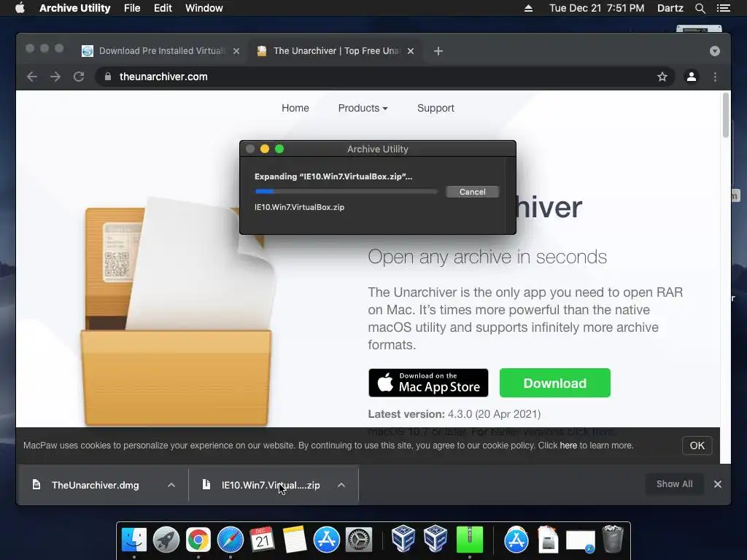Click the eject icon in menu bar
Viewport: 747px width, 560px height.
[x=528, y=8]
